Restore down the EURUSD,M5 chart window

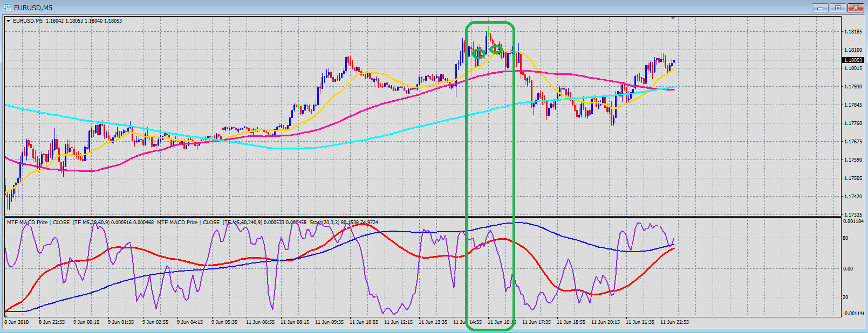(838, 8)
